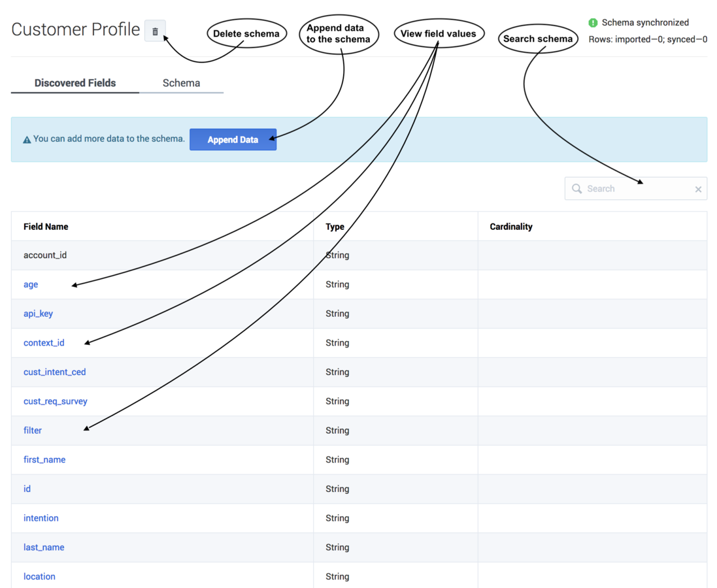Image resolution: width=717 pixels, height=588 pixels.
Task: Open the api_key field link
Action: (38, 314)
